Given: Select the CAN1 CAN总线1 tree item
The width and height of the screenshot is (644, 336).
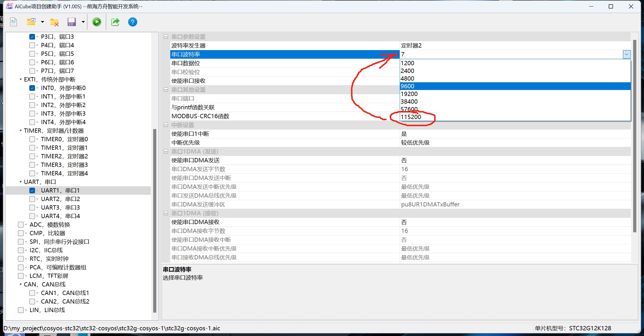Looking at the screenshot, I should tap(65, 293).
